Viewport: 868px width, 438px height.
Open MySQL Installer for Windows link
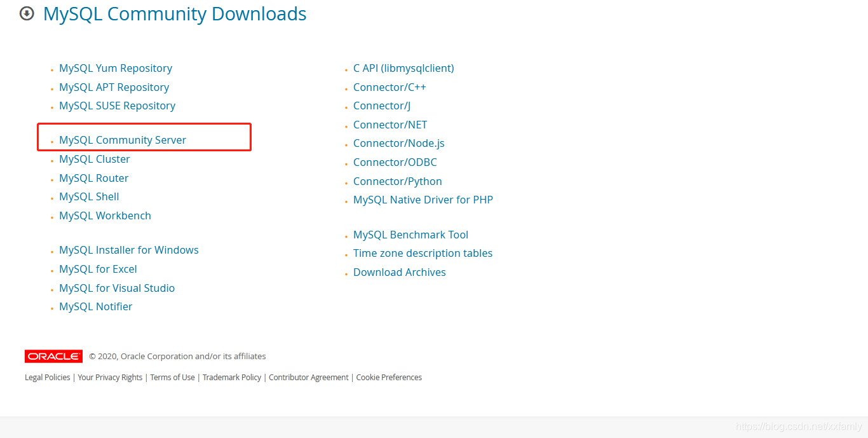pos(129,250)
